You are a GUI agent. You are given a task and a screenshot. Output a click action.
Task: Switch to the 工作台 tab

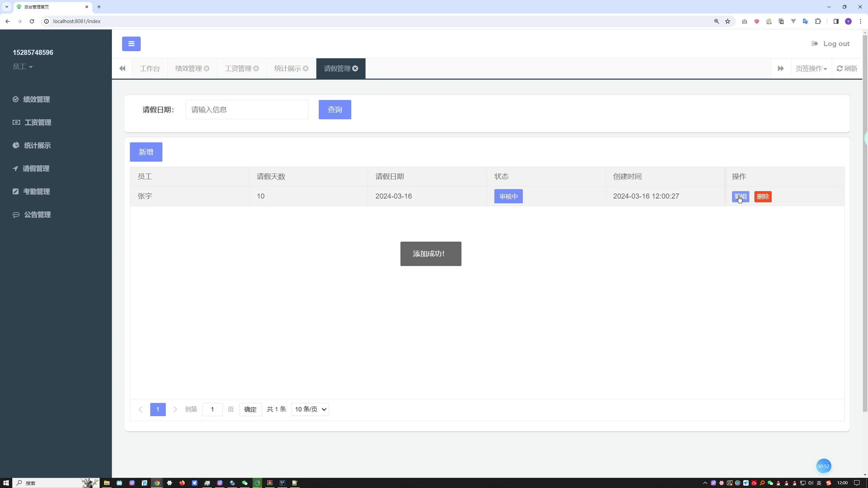point(150,68)
